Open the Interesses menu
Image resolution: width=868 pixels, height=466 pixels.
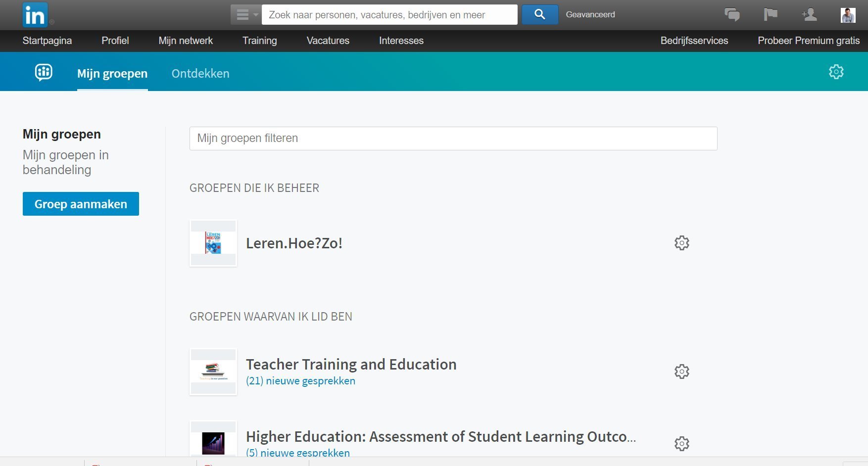pyautogui.click(x=401, y=41)
